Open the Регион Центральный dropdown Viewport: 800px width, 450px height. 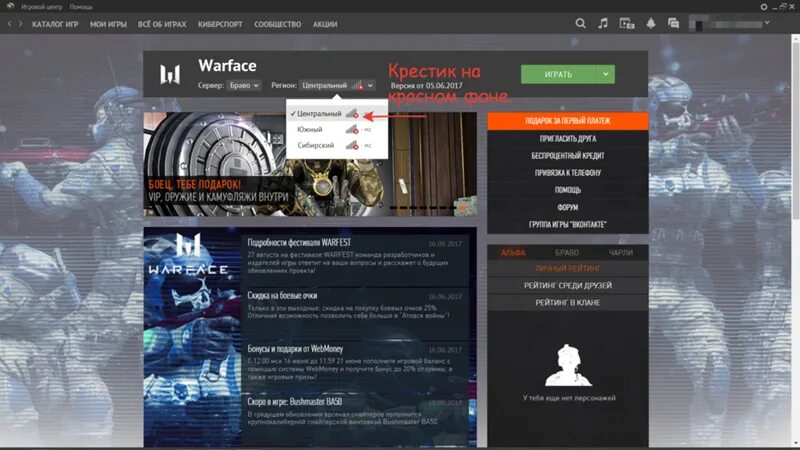(337, 85)
